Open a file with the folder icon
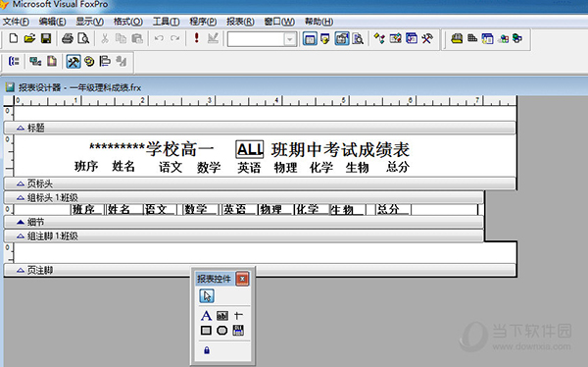588x367 pixels. click(29, 38)
